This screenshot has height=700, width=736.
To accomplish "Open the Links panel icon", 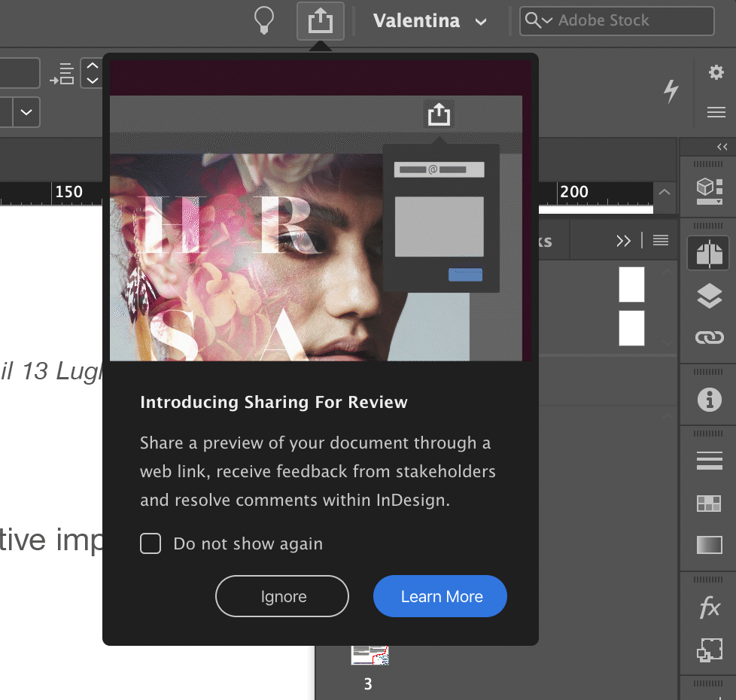I will 709,337.
